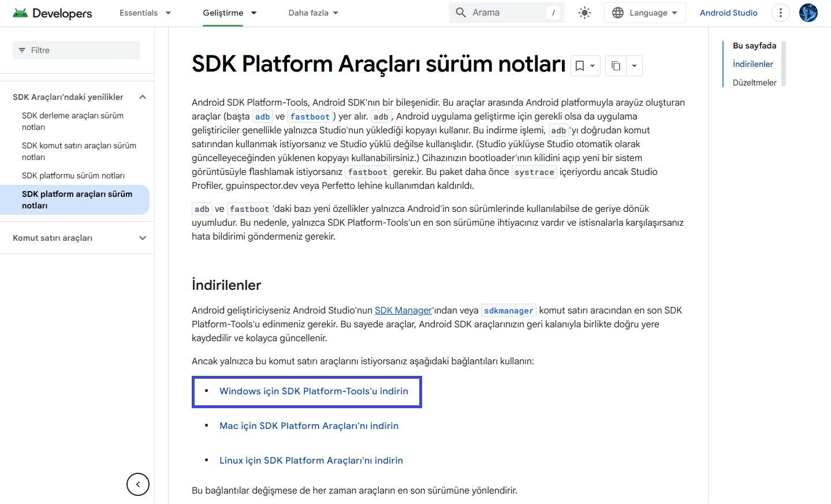Click the Bu sayfada heading
Image resolution: width=831 pixels, height=504 pixels.
pos(755,46)
